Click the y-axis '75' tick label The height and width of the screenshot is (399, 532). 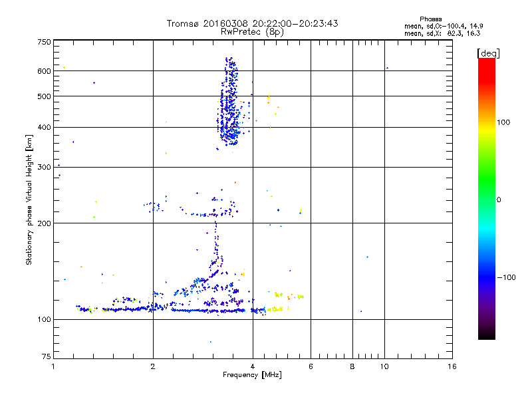point(47,356)
